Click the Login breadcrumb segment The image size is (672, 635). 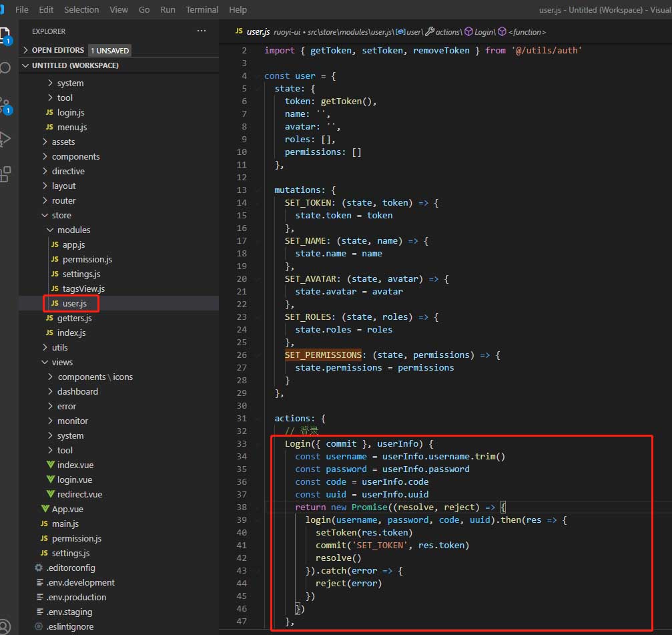(x=484, y=31)
